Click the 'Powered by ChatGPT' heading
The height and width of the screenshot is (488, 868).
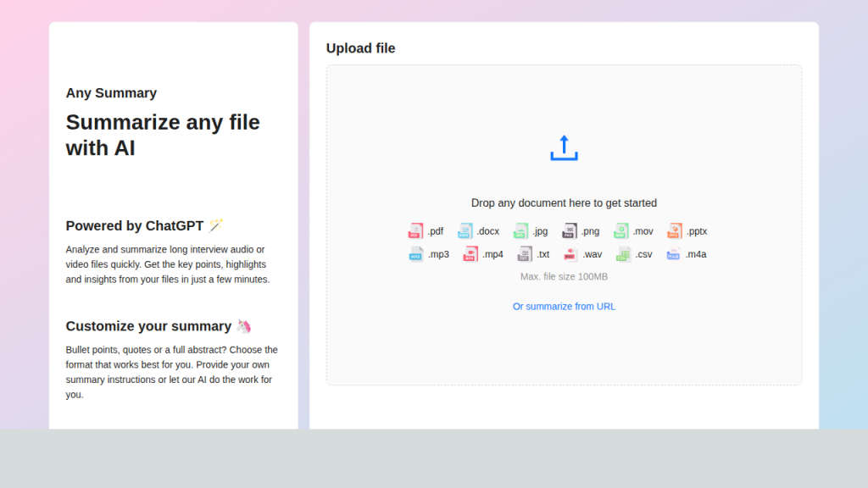tap(135, 226)
